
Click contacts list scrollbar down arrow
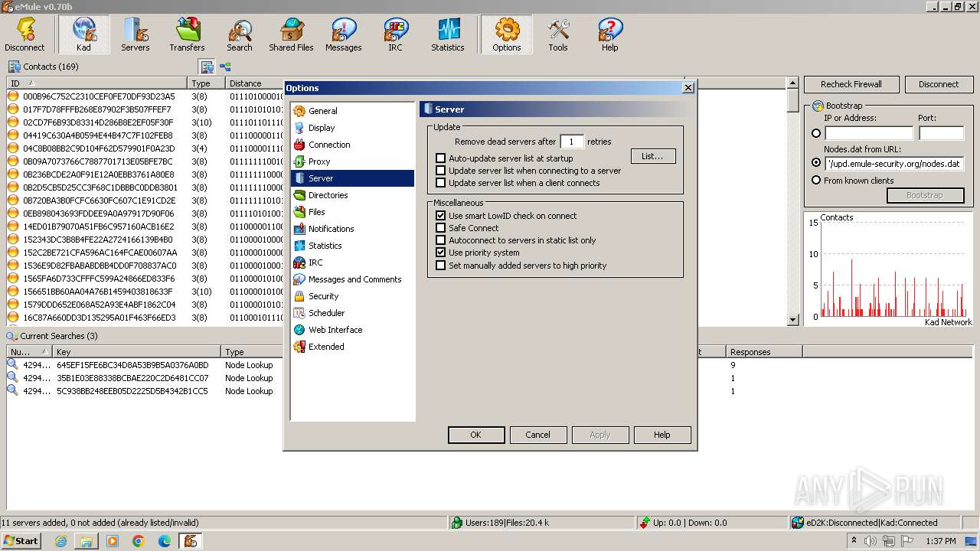tap(793, 320)
